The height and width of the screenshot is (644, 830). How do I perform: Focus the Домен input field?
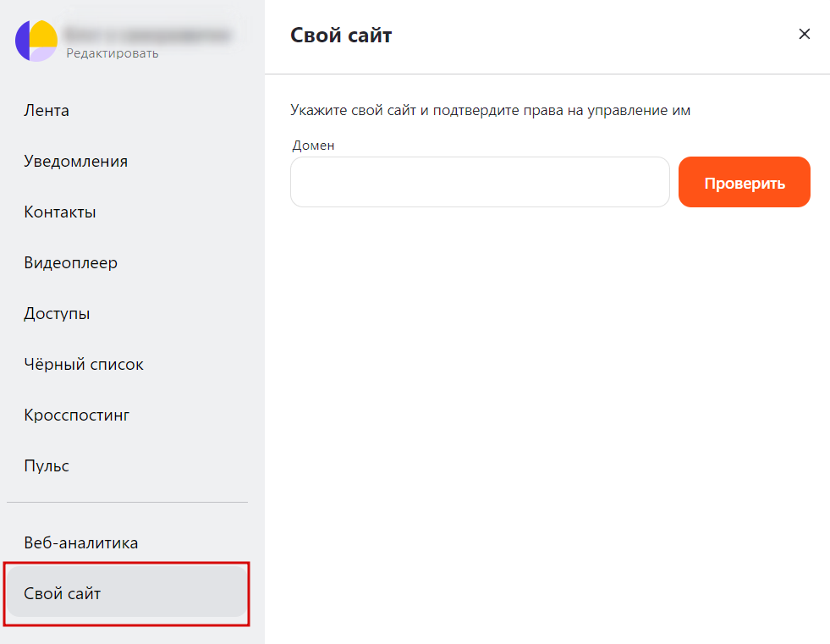click(x=480, y=182)
